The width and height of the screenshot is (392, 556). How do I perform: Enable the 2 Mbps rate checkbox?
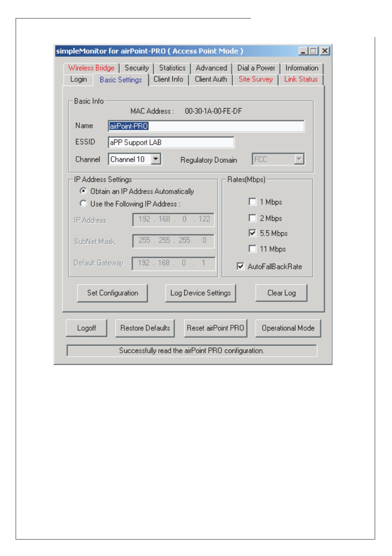(x=253, y=218)
